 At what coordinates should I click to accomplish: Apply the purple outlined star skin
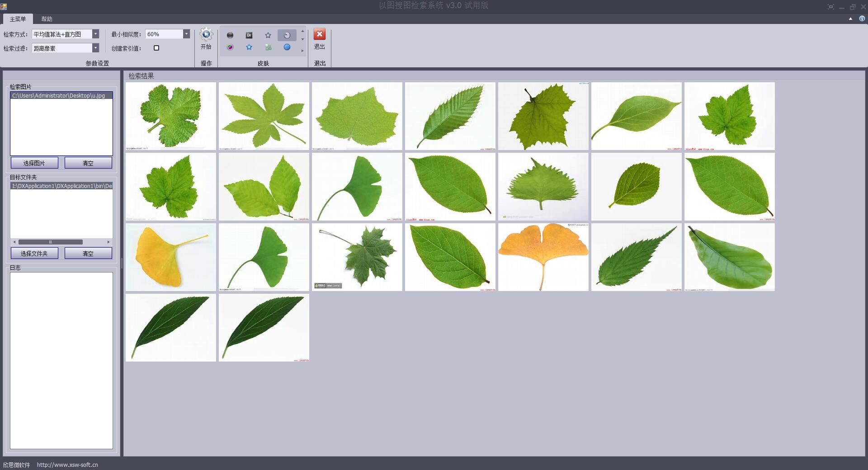pos(268,35)
